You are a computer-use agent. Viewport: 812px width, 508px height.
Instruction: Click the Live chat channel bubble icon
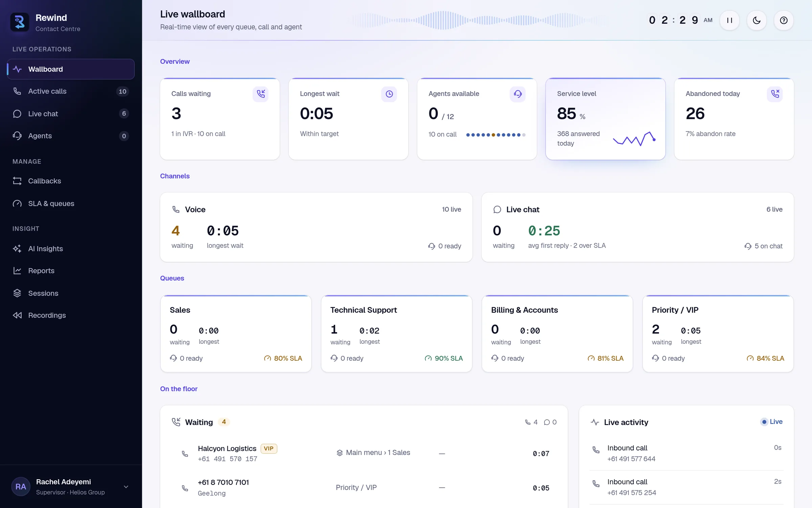click(x=497, y=210)
